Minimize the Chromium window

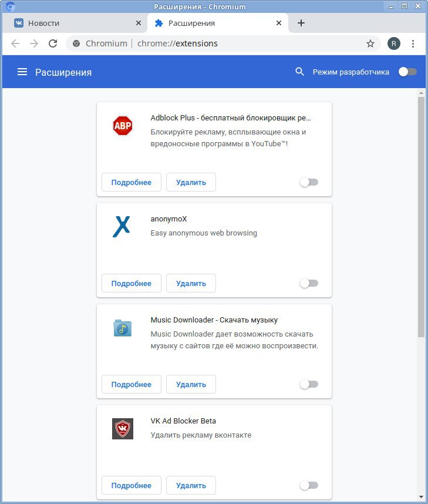pyautogui.click(x=391, y=6)
